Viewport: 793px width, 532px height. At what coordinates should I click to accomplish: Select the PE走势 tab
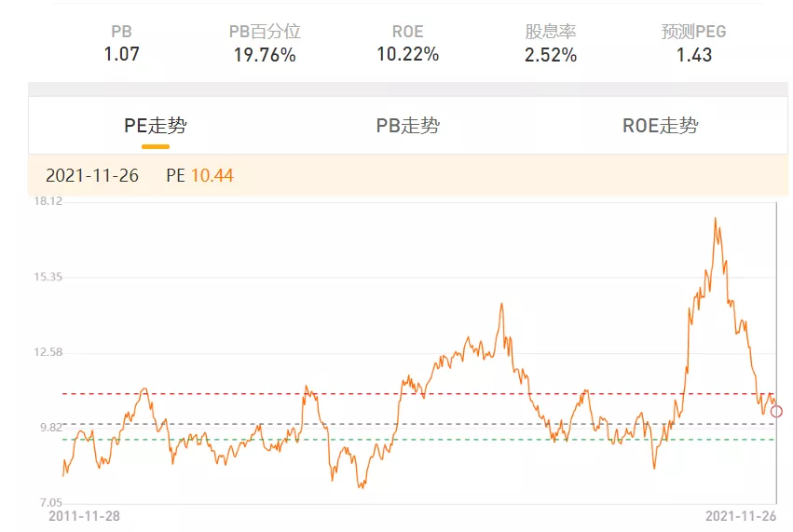pyautogui.click(x=156, y=126)
